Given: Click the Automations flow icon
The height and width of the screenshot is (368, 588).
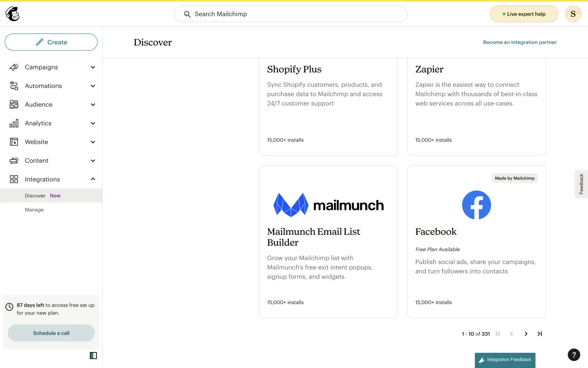Looking at the screenshot, I should pos(14,86).
